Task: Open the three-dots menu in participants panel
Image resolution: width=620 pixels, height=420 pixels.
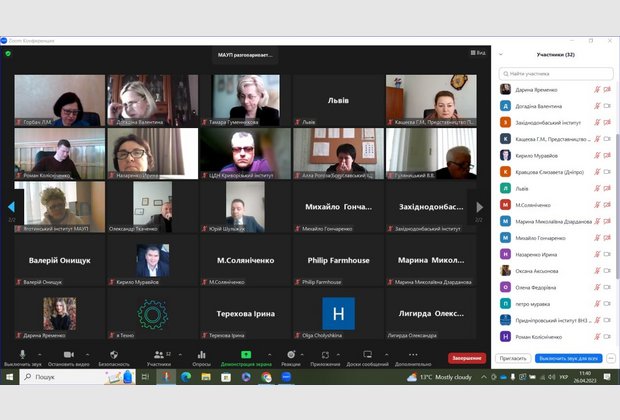Action: [609, 357]
